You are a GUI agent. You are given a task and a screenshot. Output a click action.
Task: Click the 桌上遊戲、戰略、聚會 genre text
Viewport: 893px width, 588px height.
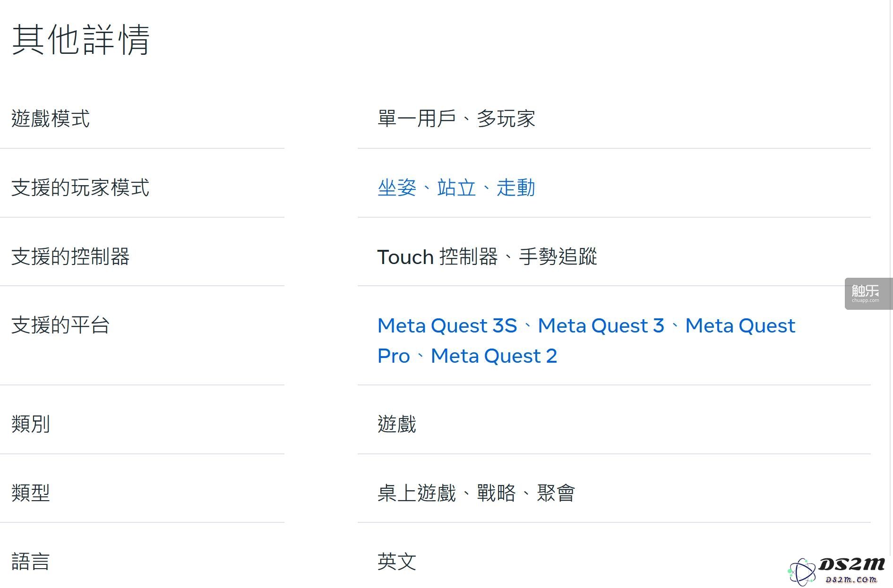pos(476,493)
